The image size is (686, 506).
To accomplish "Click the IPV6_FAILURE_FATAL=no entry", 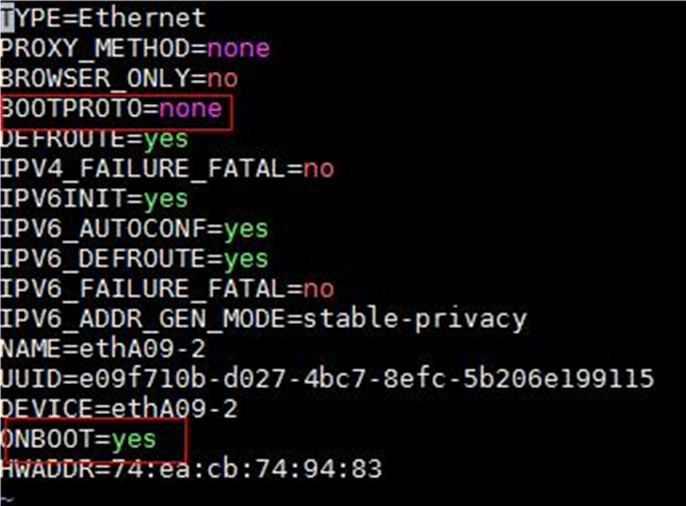I will point(167,289).
